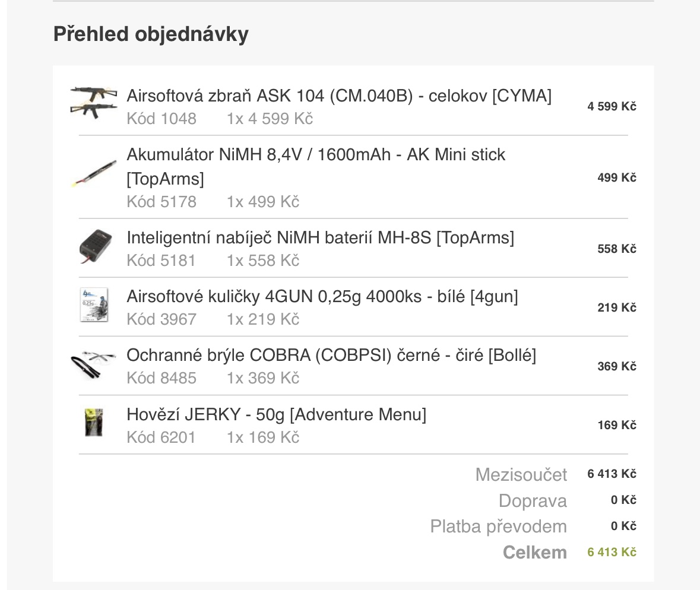
Task: Click the Přehled objednávky heading
Action: pyautogui.click(x=151, y=34)
